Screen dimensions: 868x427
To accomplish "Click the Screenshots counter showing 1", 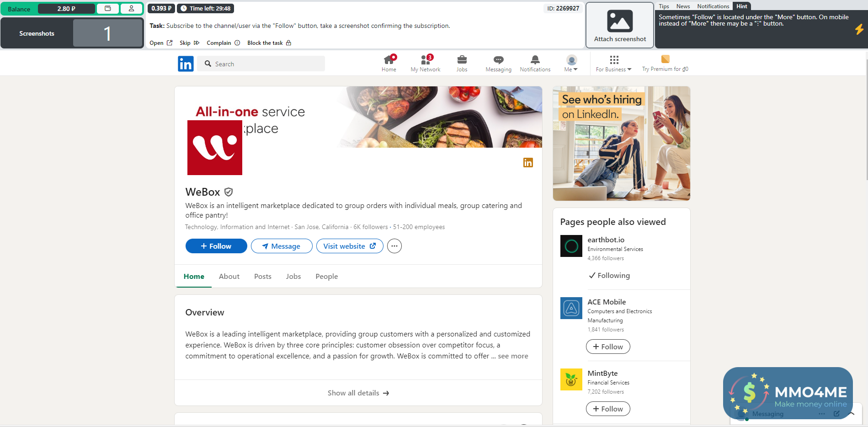I will coord(108,33).
